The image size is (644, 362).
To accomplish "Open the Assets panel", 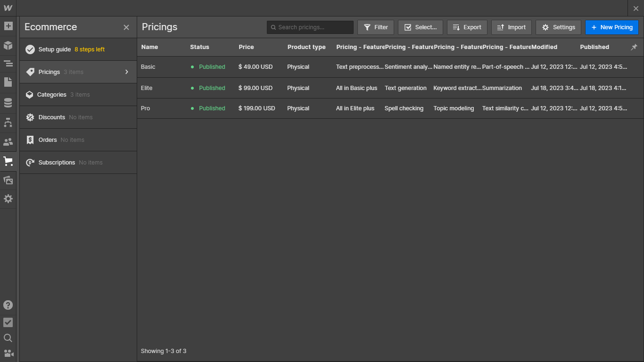I will (x=8, y=180).
